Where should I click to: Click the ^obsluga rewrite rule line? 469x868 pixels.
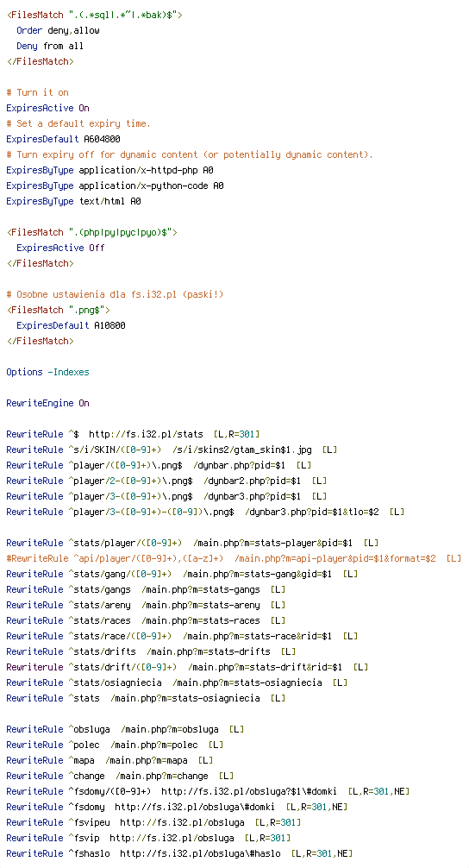coord(126,729)
